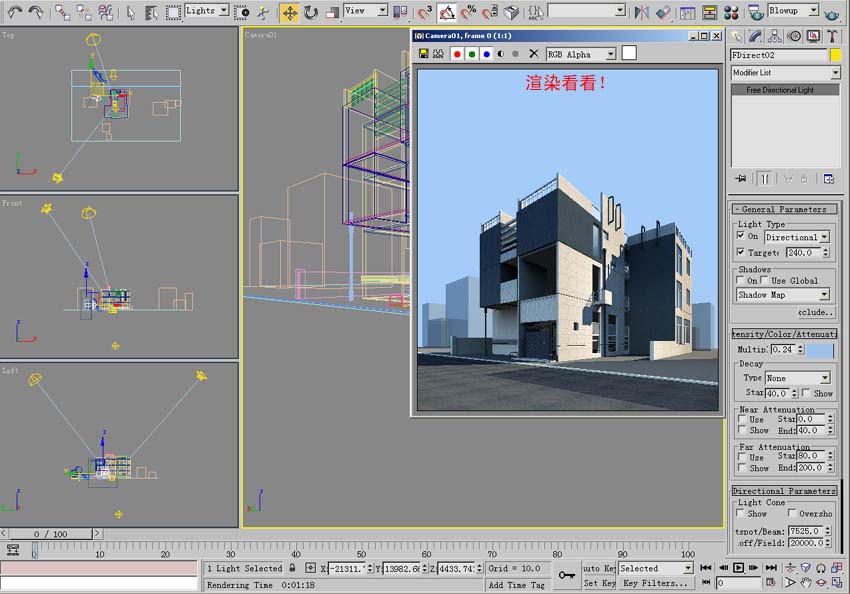The width and height of the screenshot is (850, 594).
Task: Toggle the red channel in render window
Action: (456, 54)
